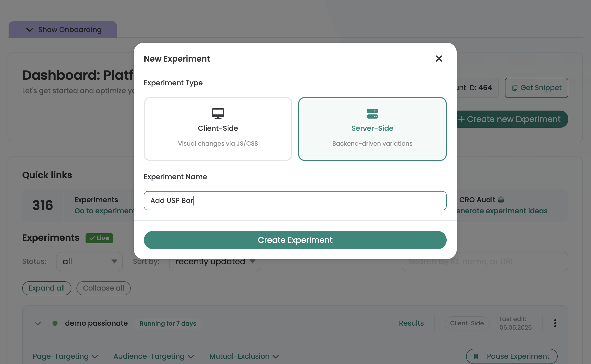591x364 pixels.
Task: Open the Sort by recently updated dropdown
Action: point(215,265)
